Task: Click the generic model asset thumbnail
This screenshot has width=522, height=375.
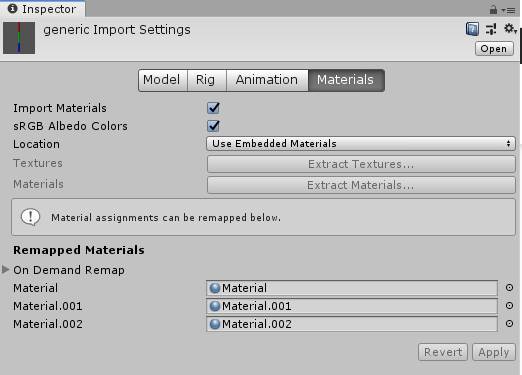Action: click(19, 38)
